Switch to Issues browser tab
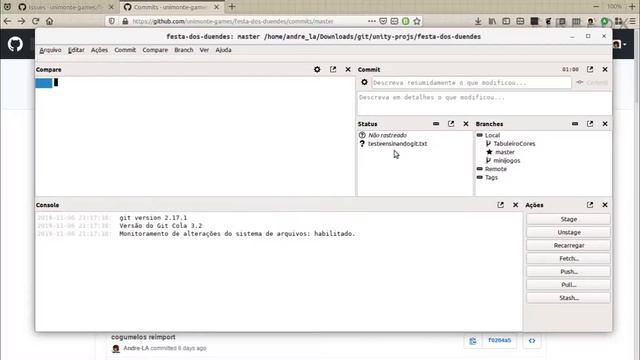The image size is (640, 360). (x=66, y=7)
